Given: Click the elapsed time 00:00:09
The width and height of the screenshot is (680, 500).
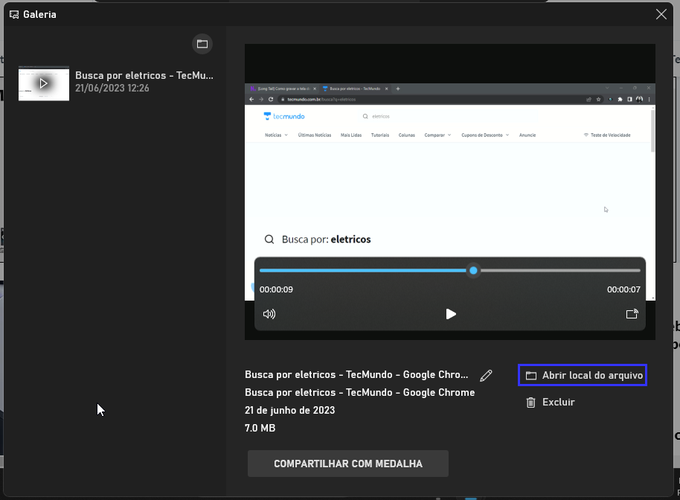Looking at the screenshot, I should click(x=276, y=289).
